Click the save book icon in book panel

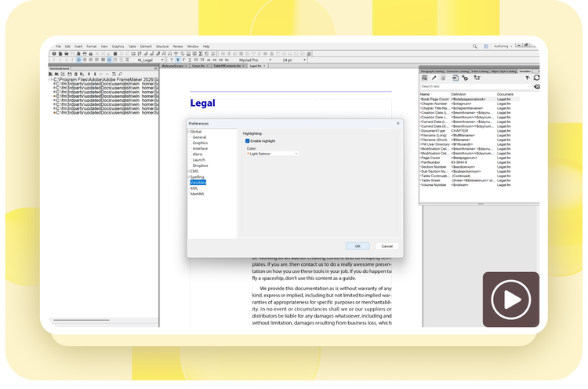[x=69, y=75]
